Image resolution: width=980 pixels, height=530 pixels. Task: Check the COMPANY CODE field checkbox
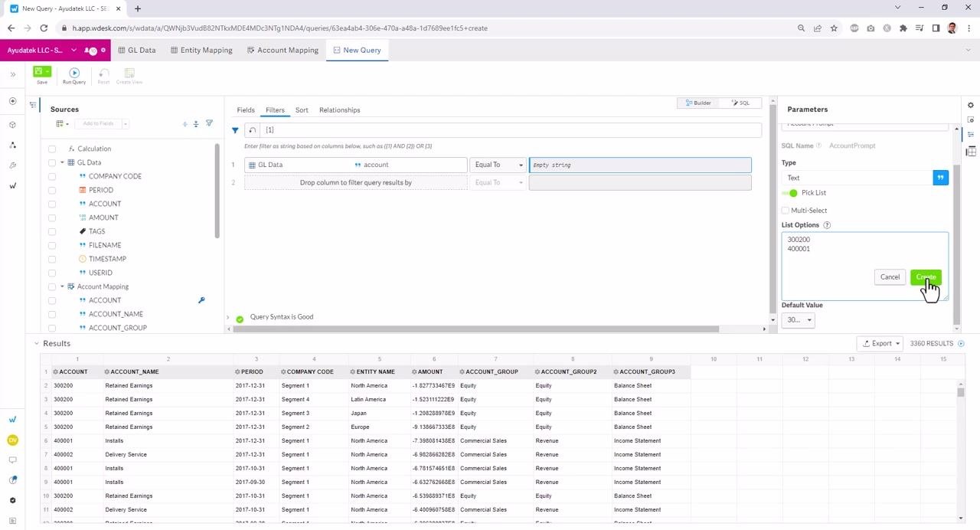52,176
